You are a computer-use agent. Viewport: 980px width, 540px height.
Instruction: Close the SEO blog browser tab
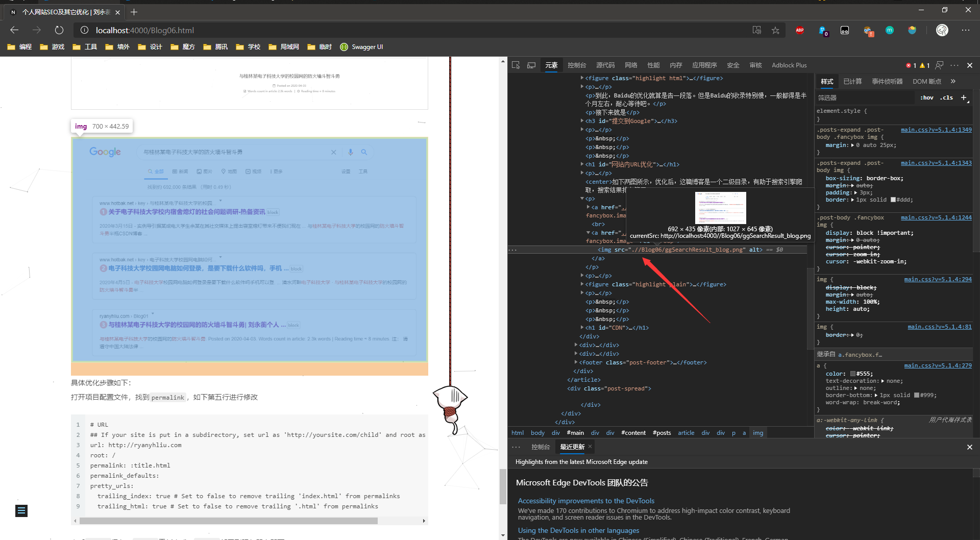pos(118,12)
